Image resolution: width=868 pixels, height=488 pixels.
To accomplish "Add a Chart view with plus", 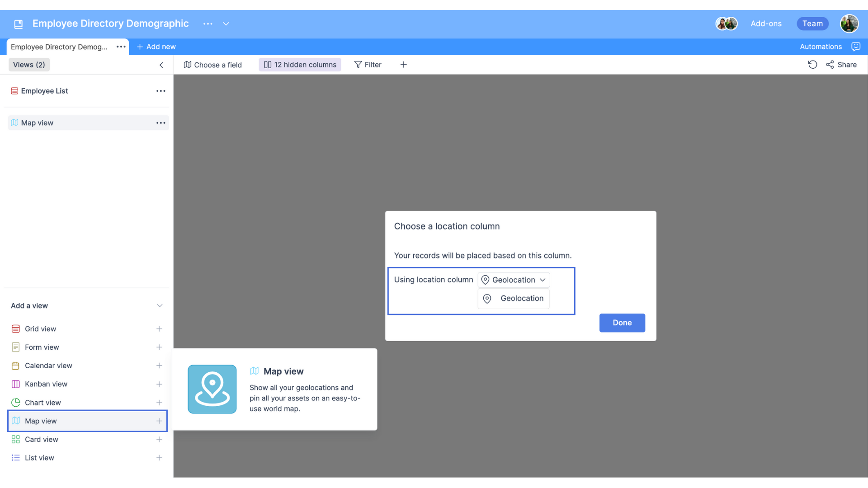I will (159, 403).
